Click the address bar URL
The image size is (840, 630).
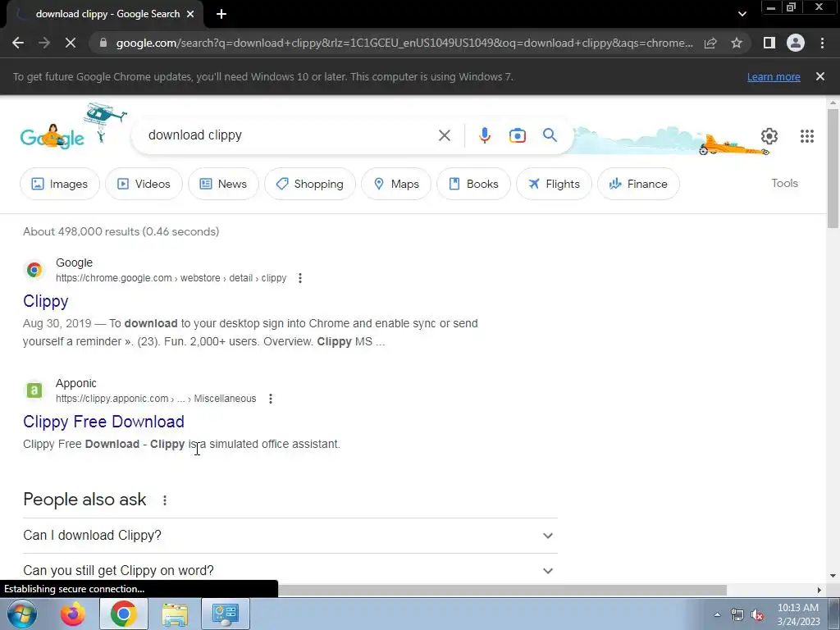[404, 43]
